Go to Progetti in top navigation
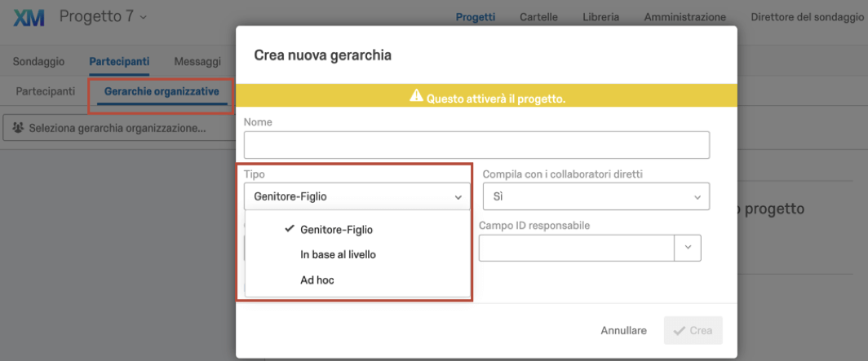Image resolution: width=868 pixels, height=361 pixels. (476, 17)
